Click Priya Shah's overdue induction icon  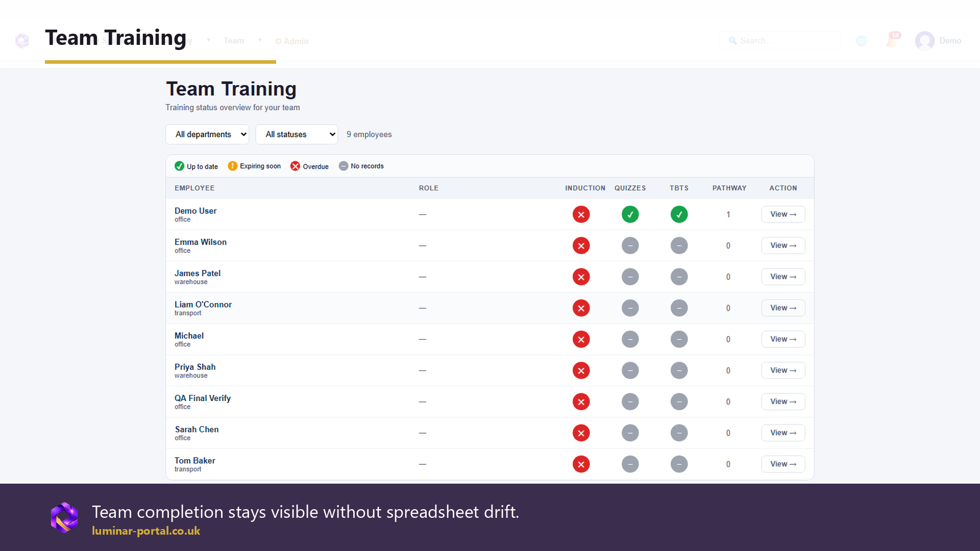point(581,370)
